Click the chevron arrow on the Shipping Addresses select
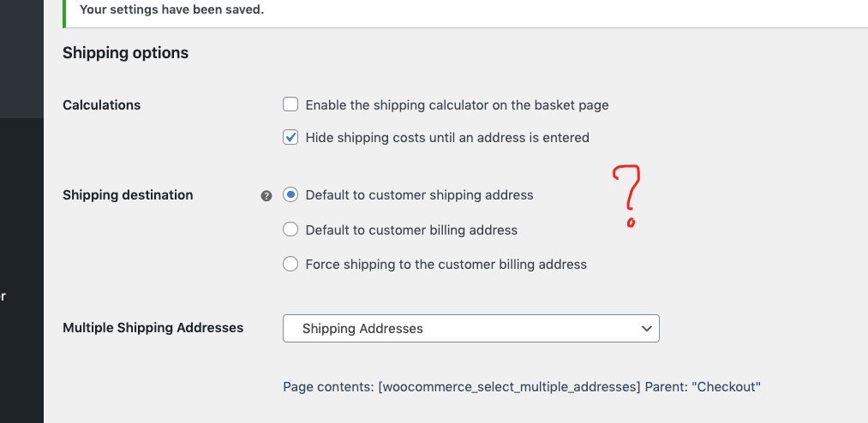868x423 pixels. point(646,329)
